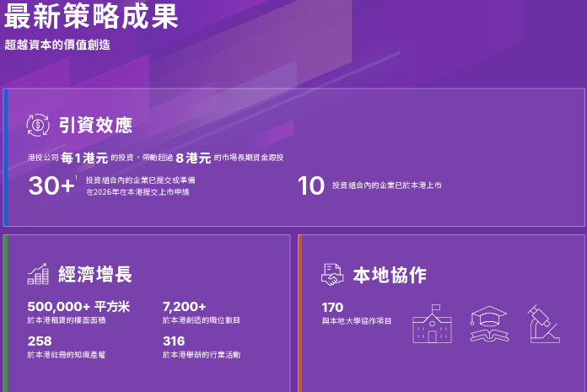Click the bar chart growth icon beside 經濟增長
Screen dimensions: 587x392
[x=38, y=274]
